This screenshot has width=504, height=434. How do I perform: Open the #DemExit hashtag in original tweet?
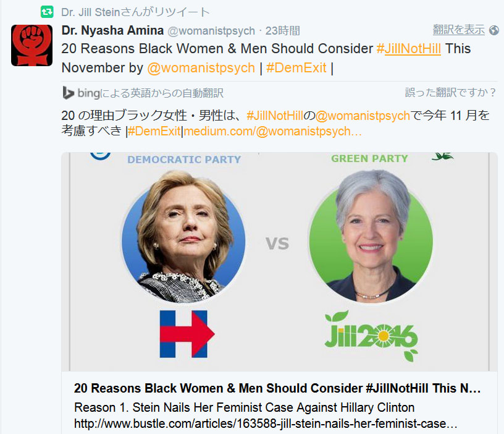[296, 68]
